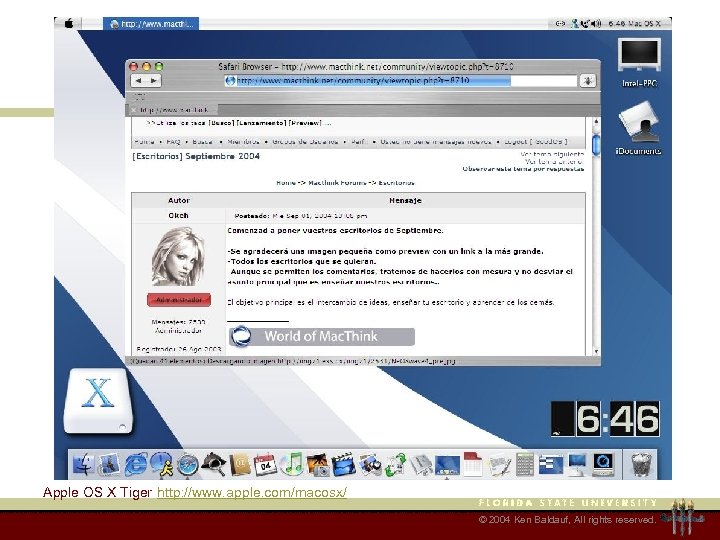The width and height of the screenshot is (720, 540).
Task: Click the 6:46 desktop clock widget
Action: coord(605,418)
